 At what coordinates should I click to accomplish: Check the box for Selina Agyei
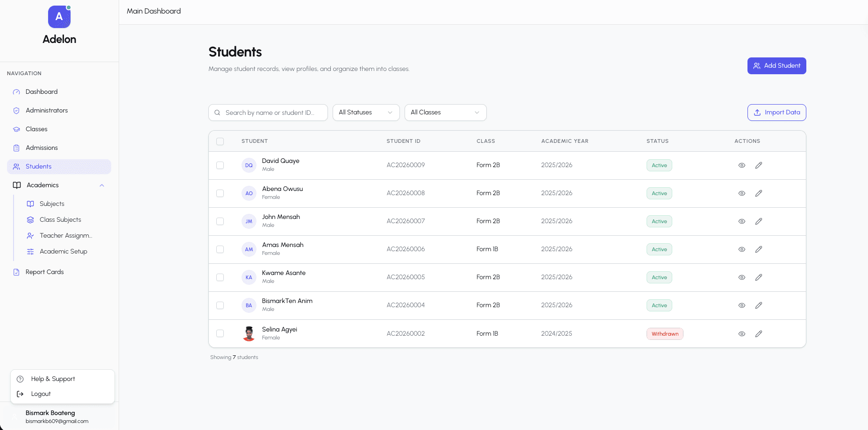pos(220,333)
